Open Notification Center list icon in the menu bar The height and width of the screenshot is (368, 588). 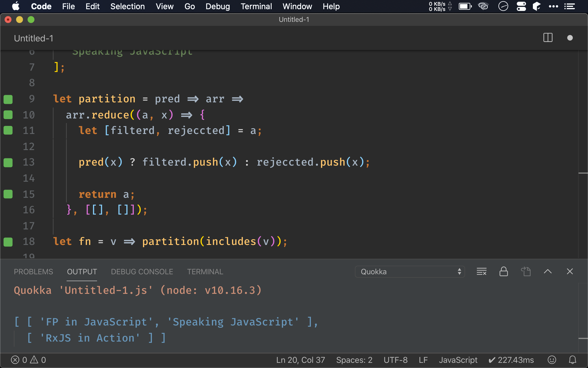point(570,6)
